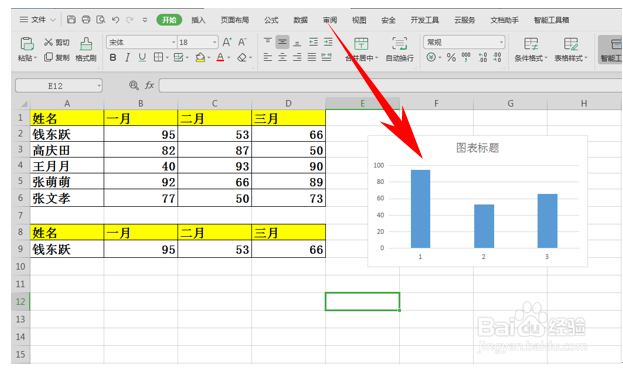Increase font size with the A+ icon
Screen dimensions: 623x368
pyautogui.click(x=227, y=42)
